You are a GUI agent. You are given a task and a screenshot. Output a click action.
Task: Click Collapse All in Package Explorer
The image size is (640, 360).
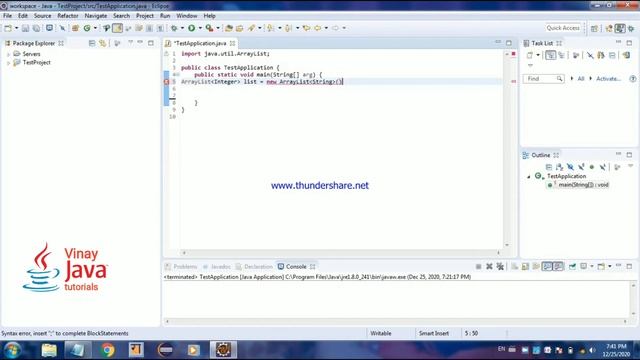point(92,43)
